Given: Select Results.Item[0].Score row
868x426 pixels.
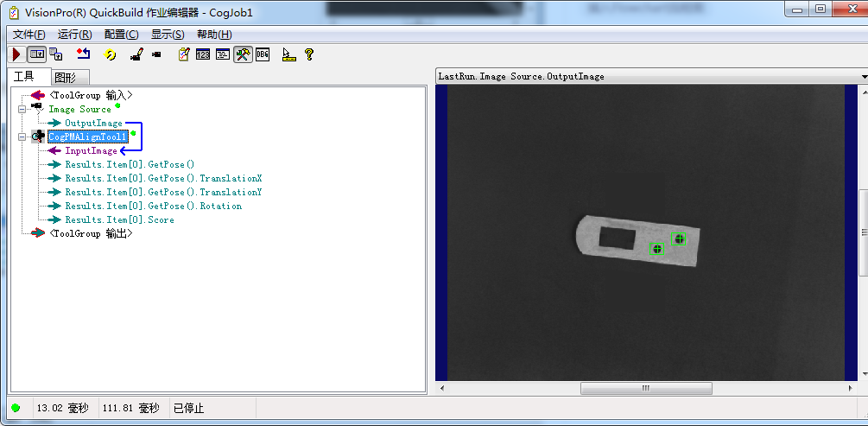Looking at the screenshot, I should [119, 220].
